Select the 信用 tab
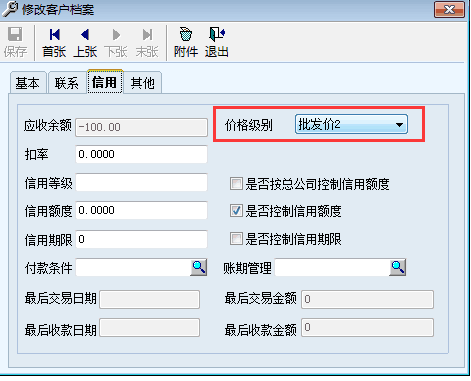 105,82
